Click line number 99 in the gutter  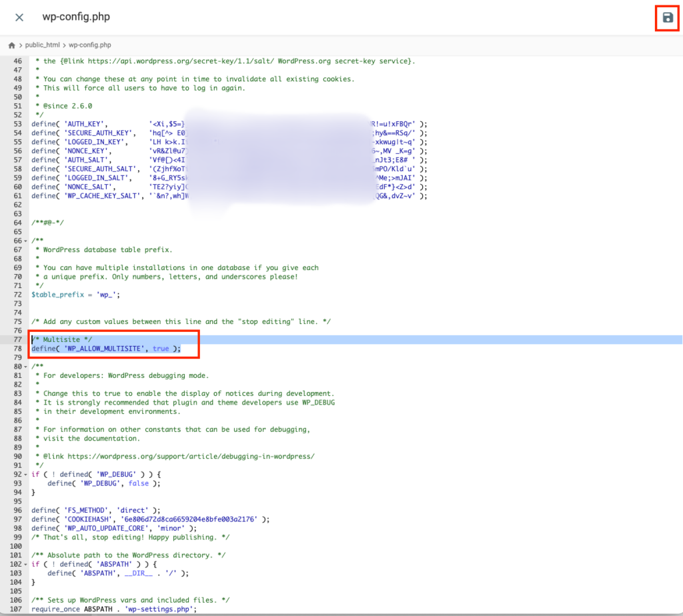17,537
